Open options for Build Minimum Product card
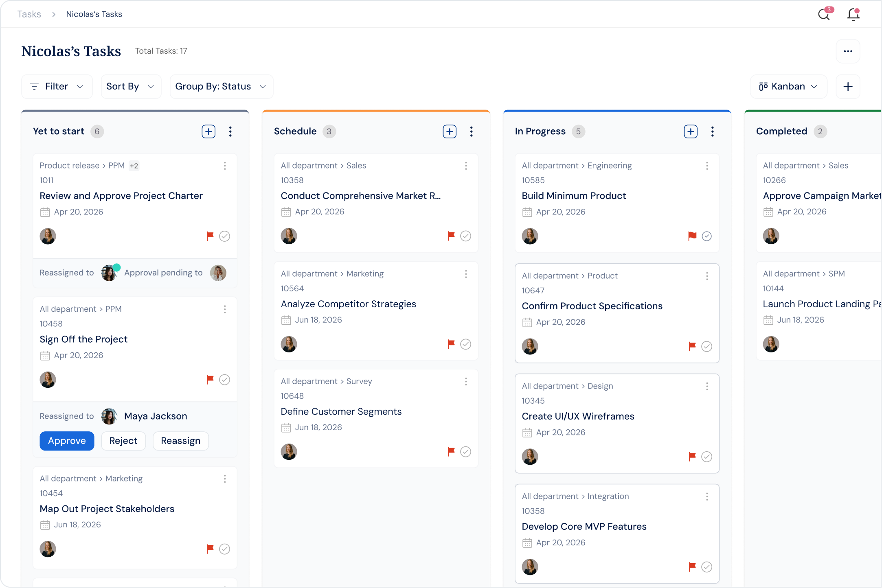Viewport: 882px width, 588px height. point(707,166)
